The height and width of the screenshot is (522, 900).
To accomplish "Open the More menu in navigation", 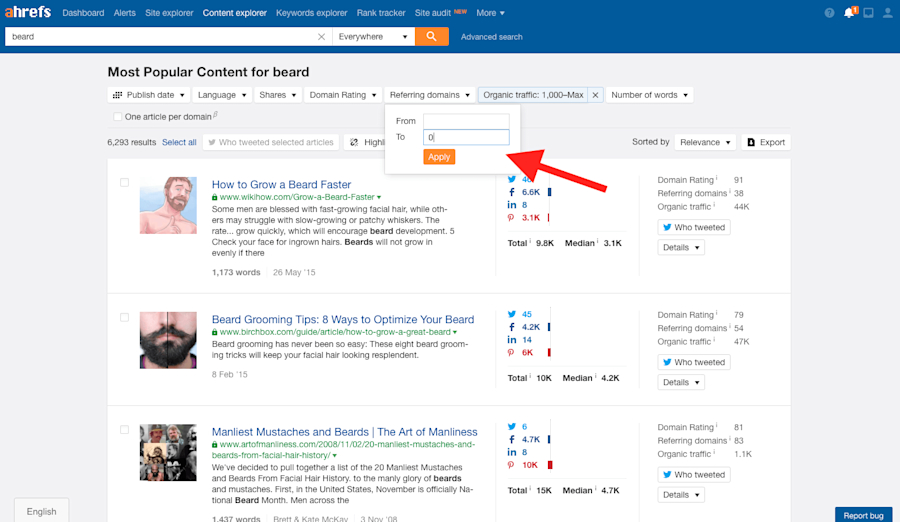I will pyautogui.click(x=490, y=13).
